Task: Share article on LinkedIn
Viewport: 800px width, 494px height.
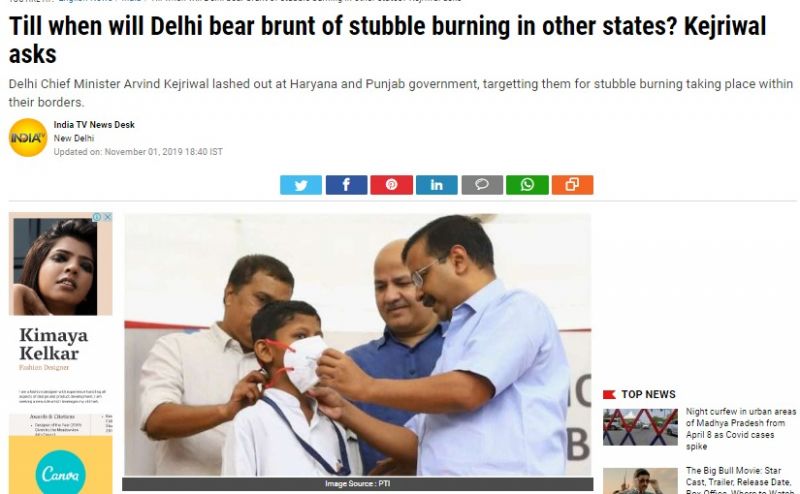Action: coord(437,185)
